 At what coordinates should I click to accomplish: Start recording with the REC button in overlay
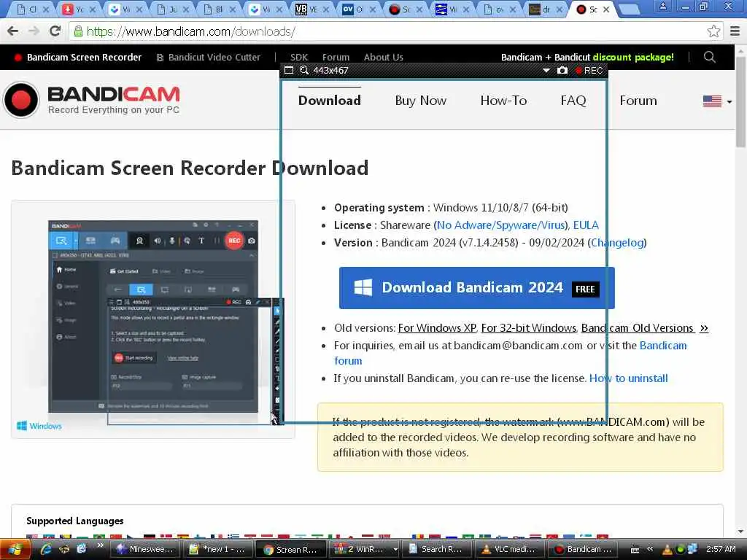coord(589,71)
